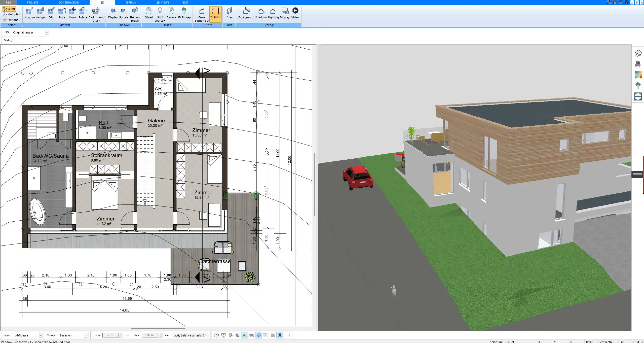Click in the dy input field
Image resolution: width=644 pixels, height=343 pixels.
(x=150, y=335)
